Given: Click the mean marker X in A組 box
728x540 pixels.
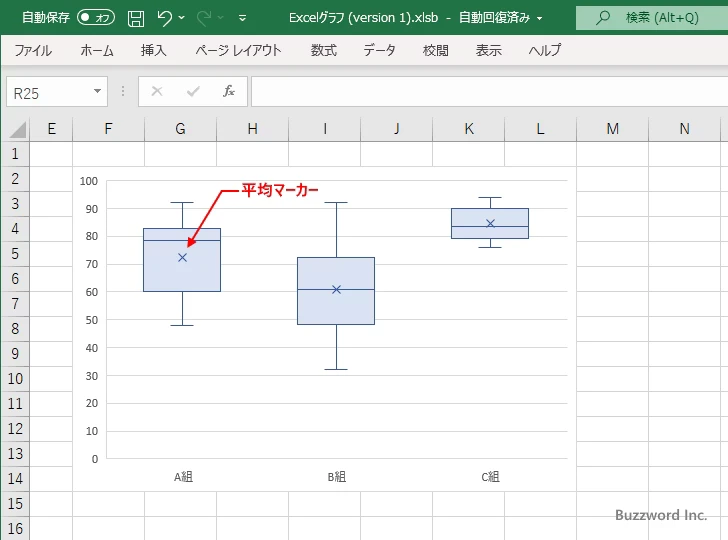Looking at the screenshot, I should pos(182,257).
